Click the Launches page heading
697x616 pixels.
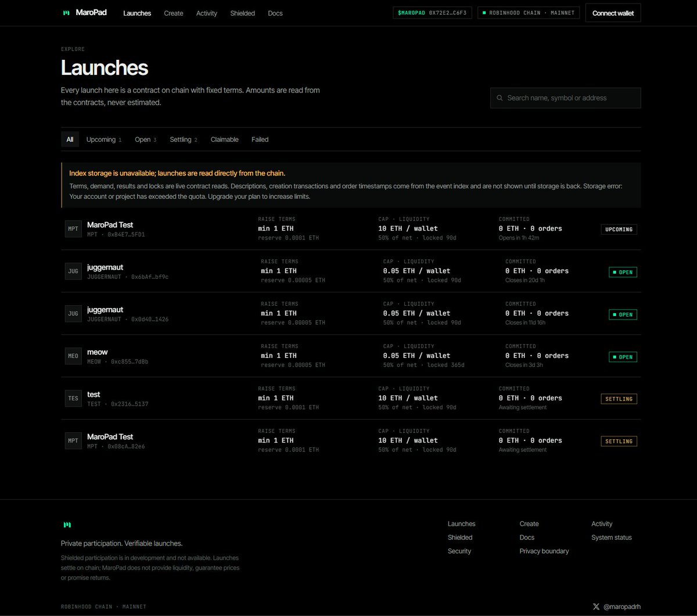105,68
